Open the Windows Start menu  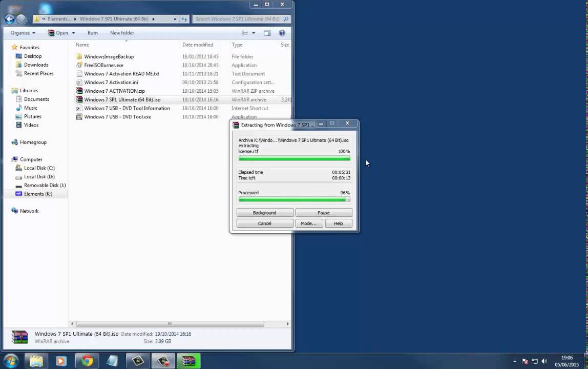point(11,361)
